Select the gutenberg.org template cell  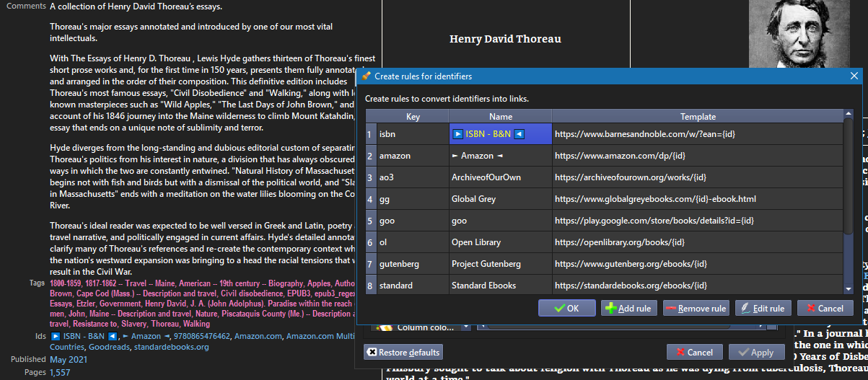tap(698, 264)
